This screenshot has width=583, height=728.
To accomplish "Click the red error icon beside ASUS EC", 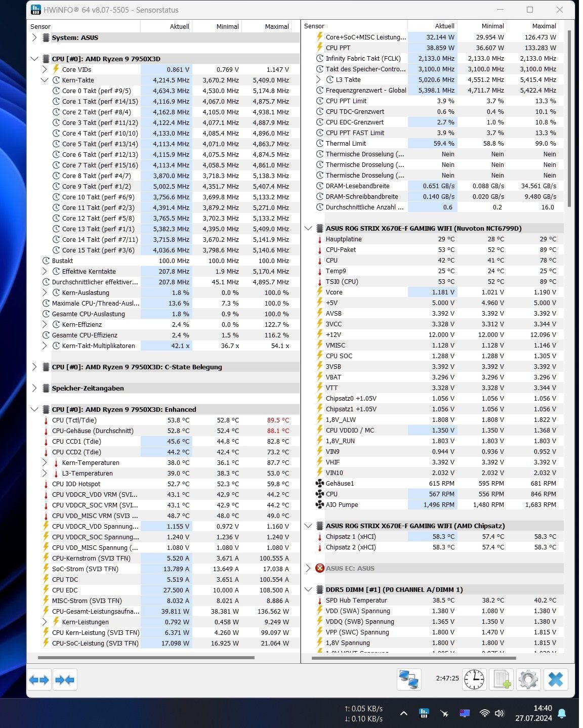I will point(319,568).
